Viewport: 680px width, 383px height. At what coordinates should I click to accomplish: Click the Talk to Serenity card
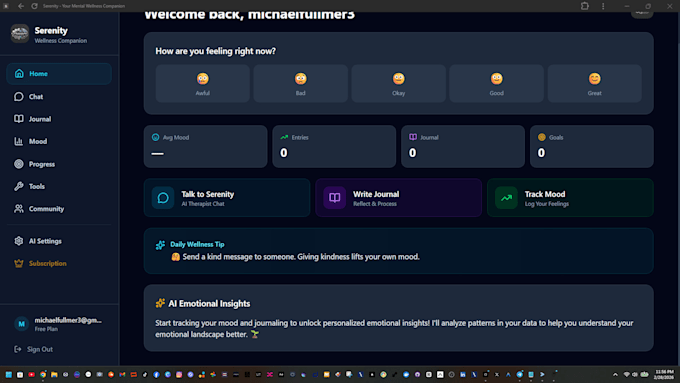point(227,198)
